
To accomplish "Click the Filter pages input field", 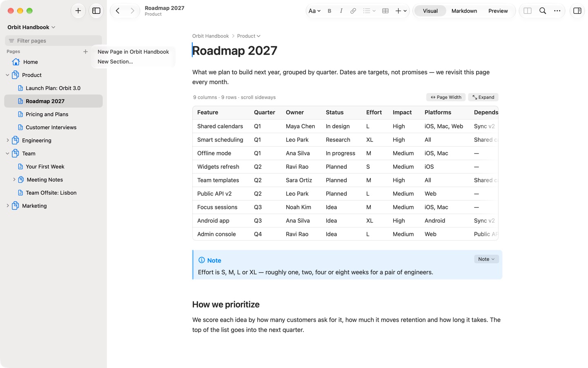I will pos(53,40).
